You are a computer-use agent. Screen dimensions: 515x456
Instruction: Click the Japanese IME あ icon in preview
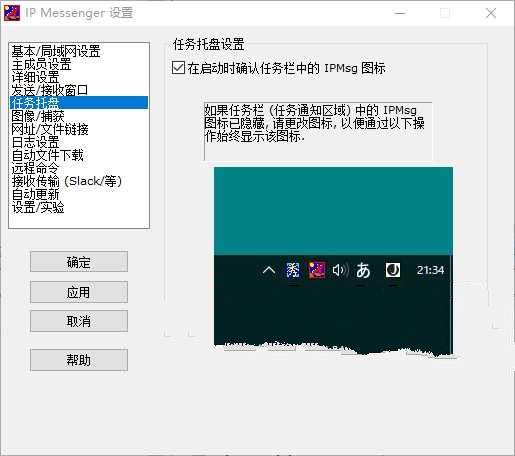click(x=363, y=270)
